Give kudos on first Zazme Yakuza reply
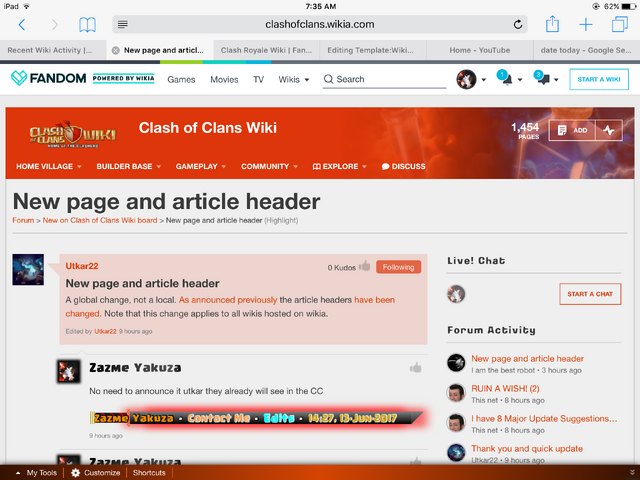Screen dimensions: 640x480 pos(416,368)
